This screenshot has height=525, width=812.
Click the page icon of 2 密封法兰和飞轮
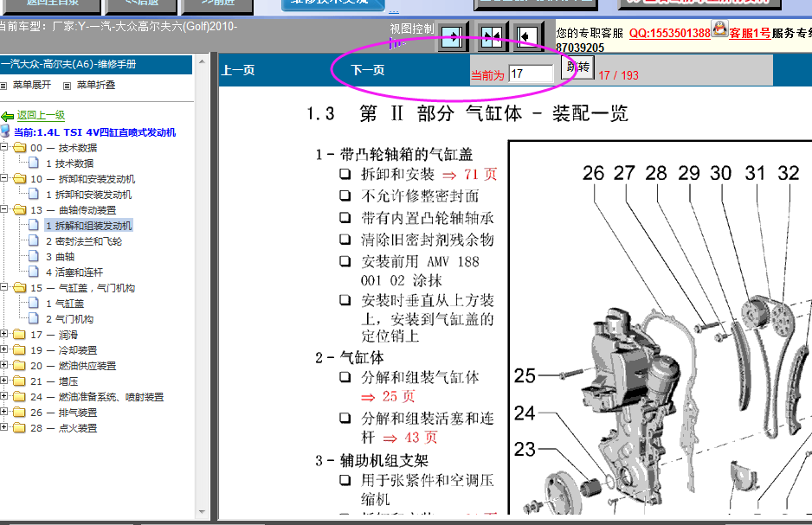pos(34,240)
